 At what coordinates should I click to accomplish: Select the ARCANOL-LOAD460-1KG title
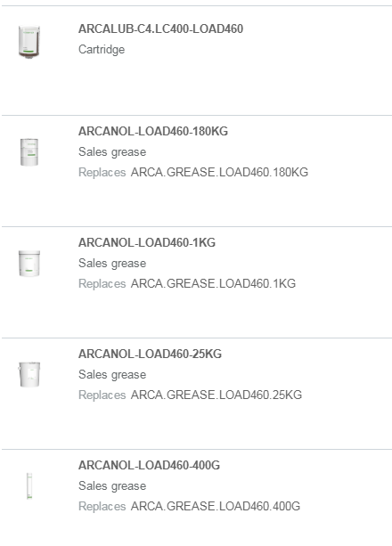click(147, 242)
